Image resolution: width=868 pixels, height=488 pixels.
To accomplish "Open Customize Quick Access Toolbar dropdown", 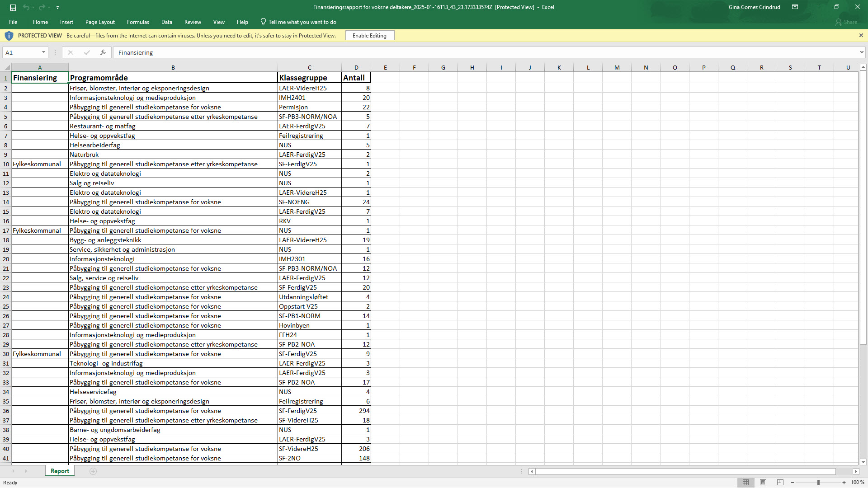I will (57, 8).
